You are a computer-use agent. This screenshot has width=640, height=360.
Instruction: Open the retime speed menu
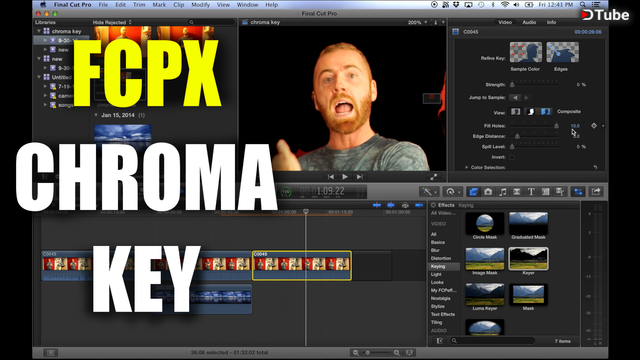click(452, 191)
